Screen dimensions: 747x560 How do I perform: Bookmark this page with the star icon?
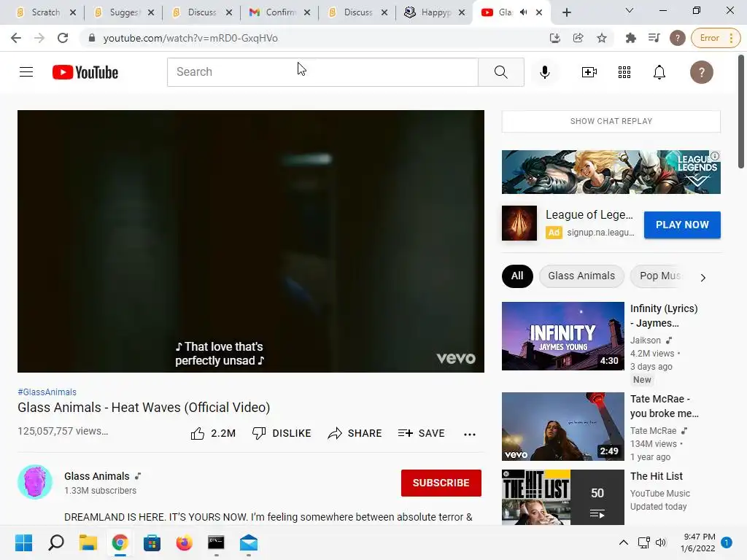pyautogui.click(x=602, y=38)
